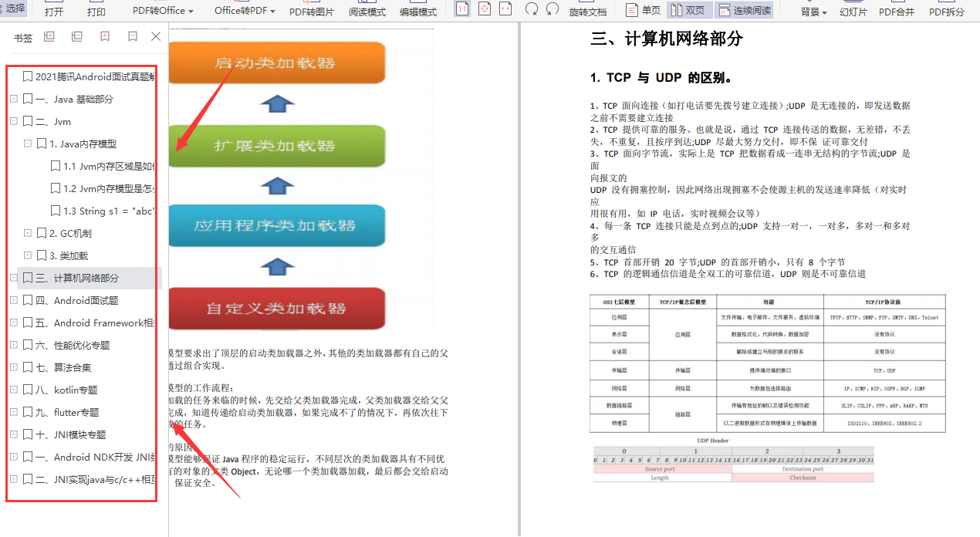Open bookmark 1.3 String s1 = "abc"
Viewport: 980px width, 537px height.
click(x=103, y=211)
